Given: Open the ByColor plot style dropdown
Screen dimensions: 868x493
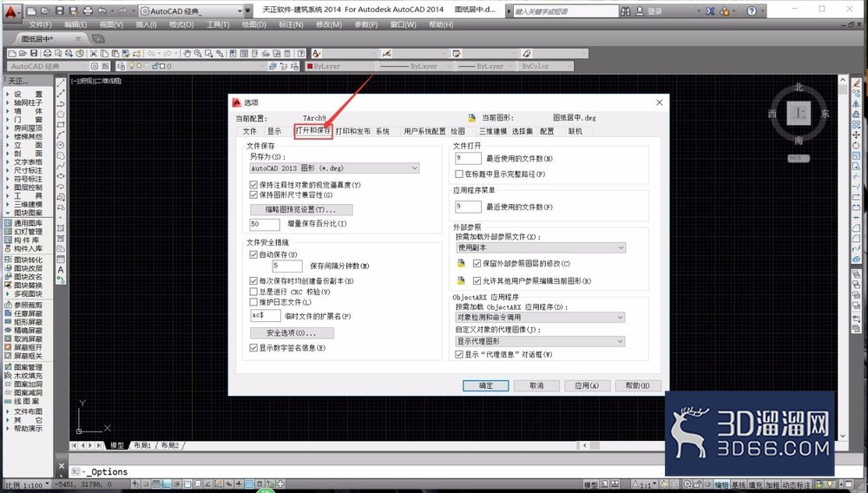Looking at the screenshot, I should tap(546, 66).
